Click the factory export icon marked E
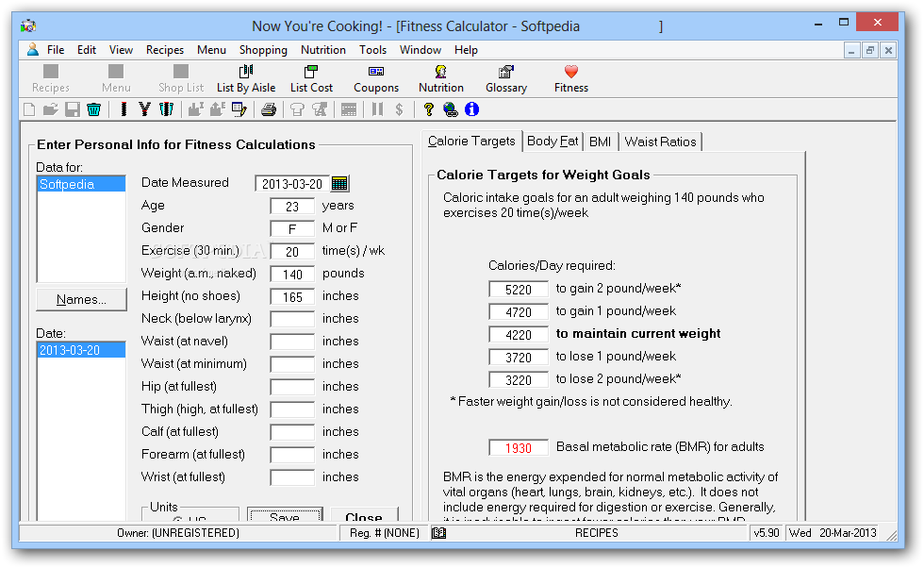The image size is (924, 568). click(x=218, y=109)
